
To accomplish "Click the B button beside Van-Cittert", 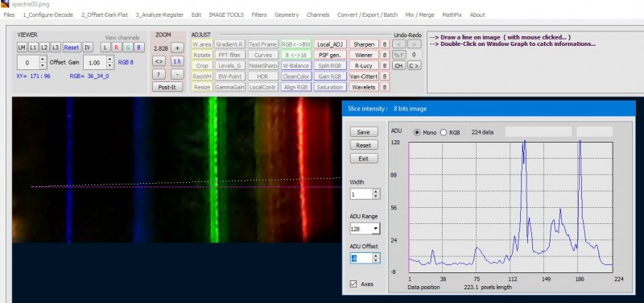I will tap(385, 77).
